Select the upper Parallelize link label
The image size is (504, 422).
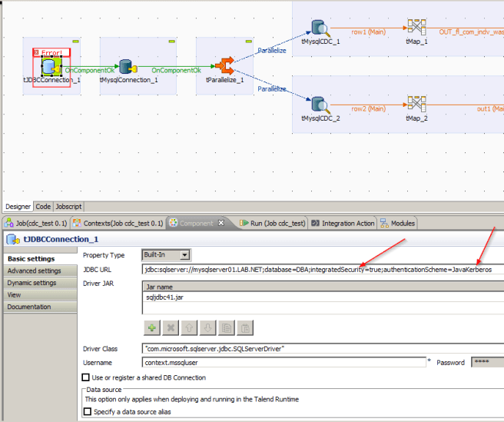[x=272, y=51]
